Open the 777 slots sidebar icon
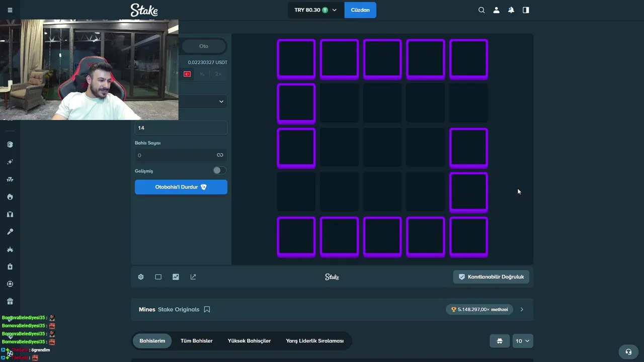The width and height of the screenshot is (644, 362). [10, 179]
